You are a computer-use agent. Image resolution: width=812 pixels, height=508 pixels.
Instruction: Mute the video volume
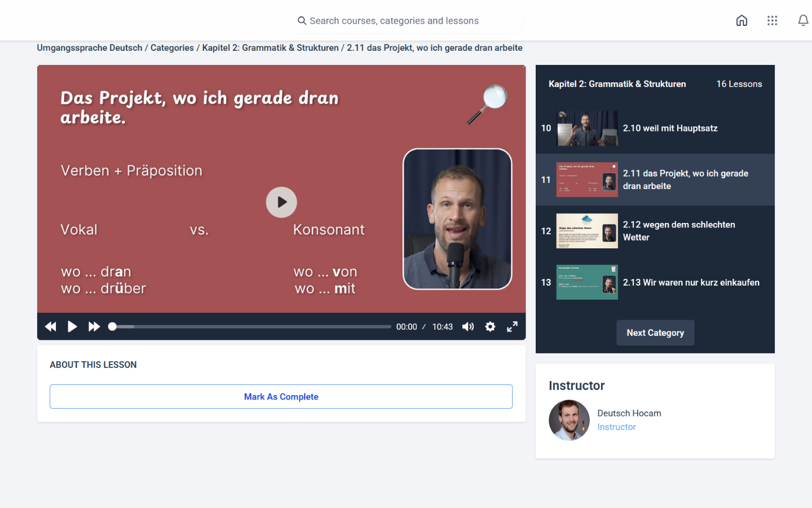click(x=468, y=327)
